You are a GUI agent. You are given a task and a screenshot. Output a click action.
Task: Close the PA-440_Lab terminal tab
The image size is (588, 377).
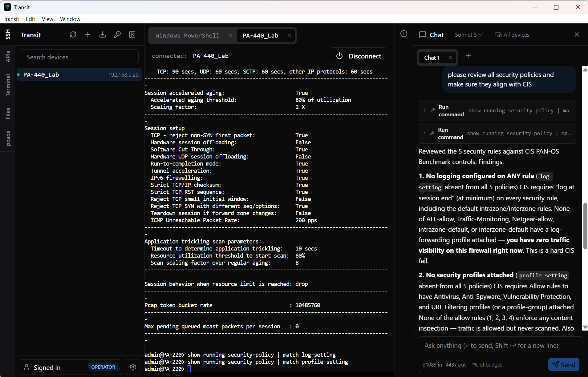pyautogui.click(x=289, y=35)
